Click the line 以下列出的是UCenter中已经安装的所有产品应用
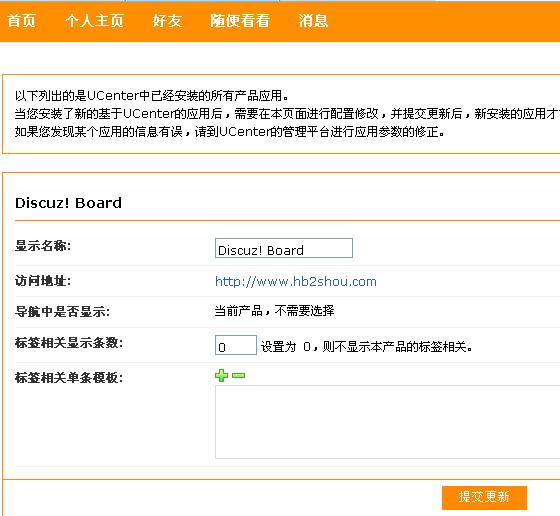Viewport: 560px width, 516px height. coord(152,96)
